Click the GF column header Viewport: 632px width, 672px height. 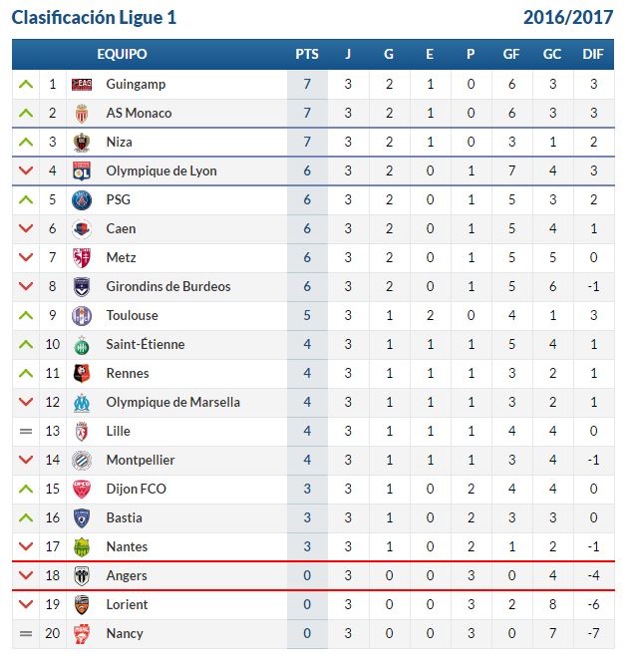[x=511, y=55]
